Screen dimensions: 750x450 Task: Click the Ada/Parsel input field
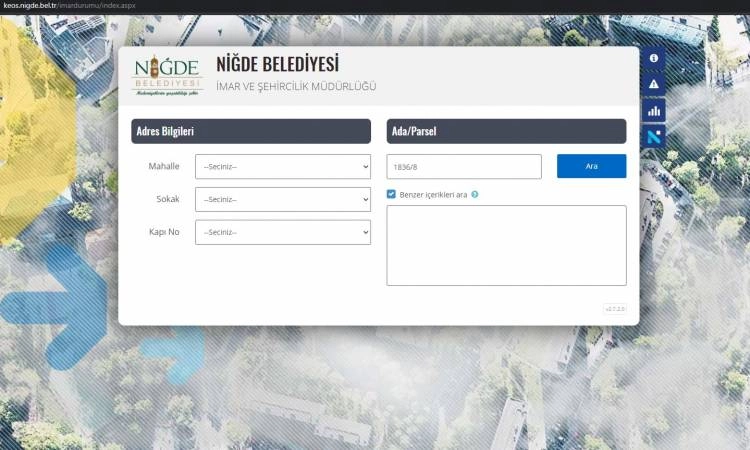pos(463,166)
